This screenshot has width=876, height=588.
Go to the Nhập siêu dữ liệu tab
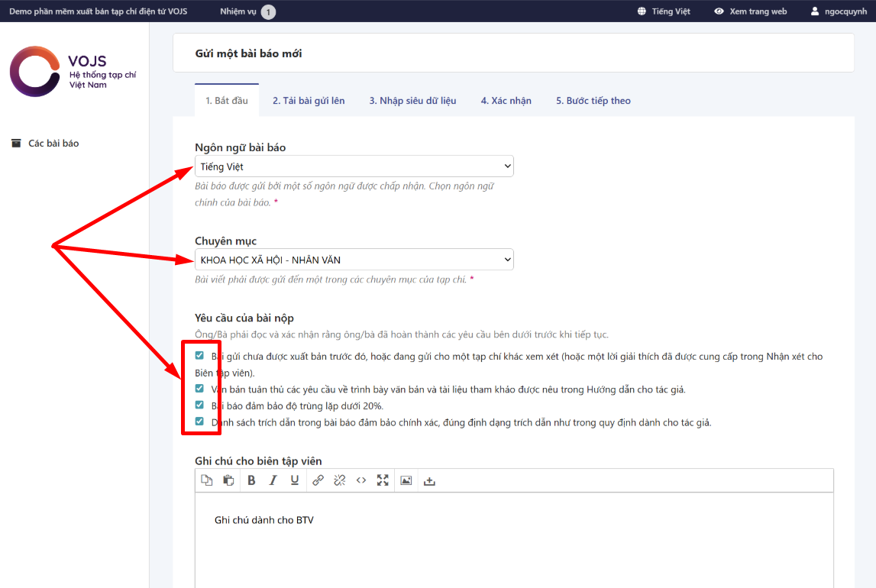tap(412, 101)
